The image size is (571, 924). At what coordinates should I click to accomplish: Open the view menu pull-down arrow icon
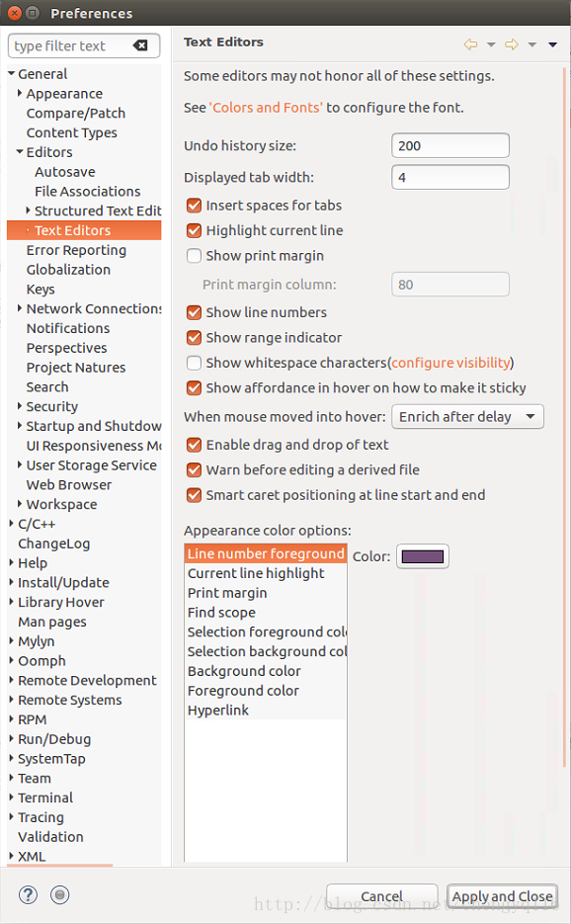pyautogui.click(x=552, y=43)
